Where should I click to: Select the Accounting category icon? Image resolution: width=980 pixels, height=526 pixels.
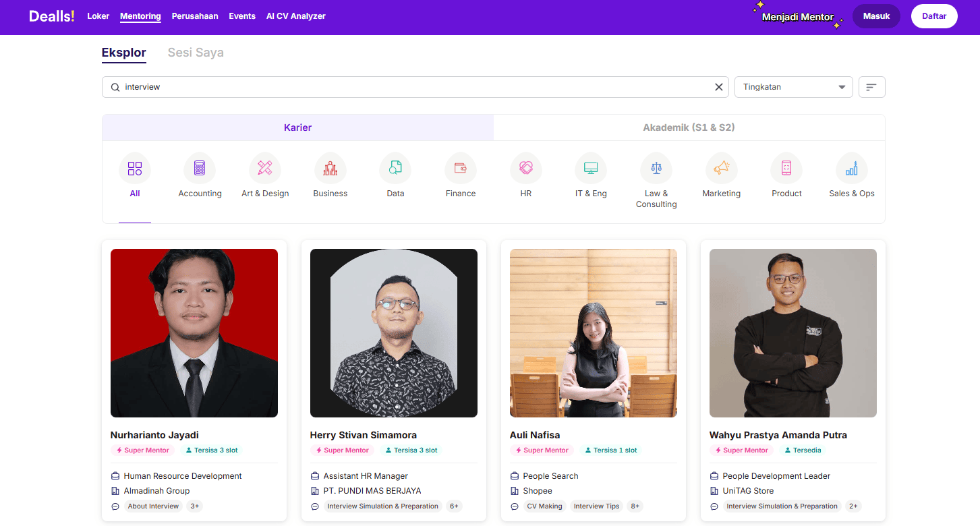click(x=200, y=169)
